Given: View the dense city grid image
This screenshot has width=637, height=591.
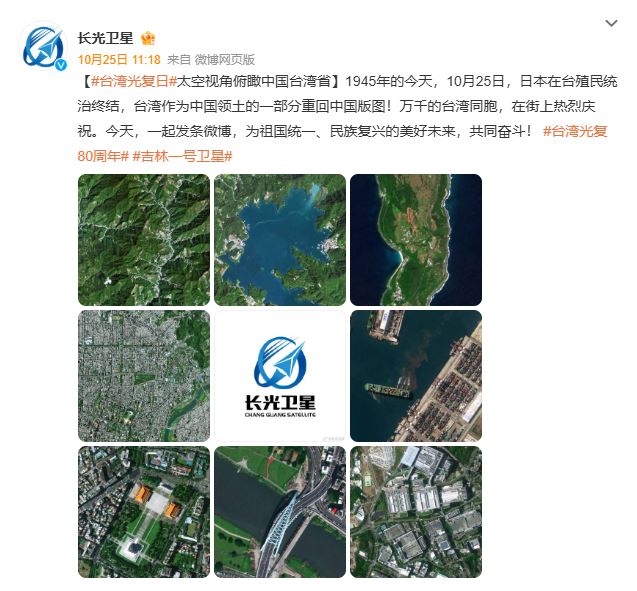Looking at the screenshot, I should 144,376.
